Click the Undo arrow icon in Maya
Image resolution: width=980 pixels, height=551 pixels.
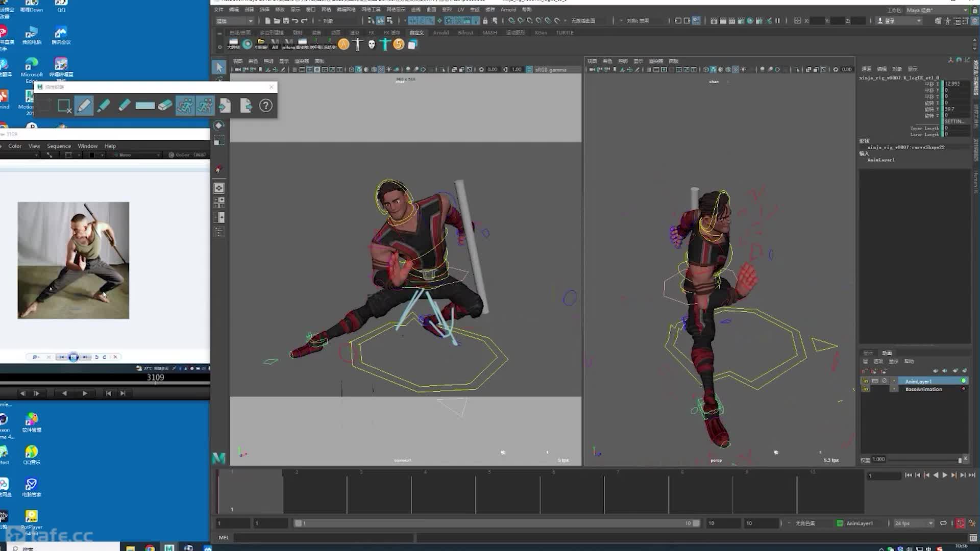click(x=295, y=21)
